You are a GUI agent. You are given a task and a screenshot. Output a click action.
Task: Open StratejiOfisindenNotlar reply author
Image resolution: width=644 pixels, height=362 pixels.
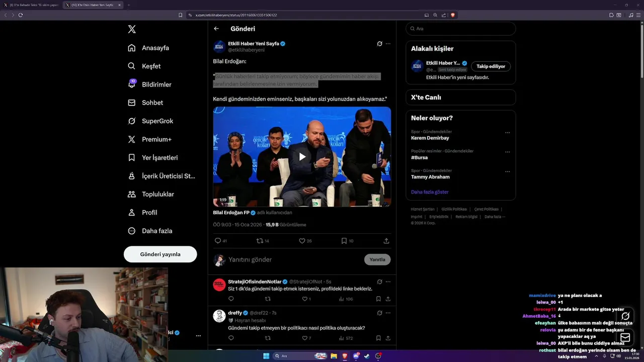pyautogui.click(x=255, y=282)
